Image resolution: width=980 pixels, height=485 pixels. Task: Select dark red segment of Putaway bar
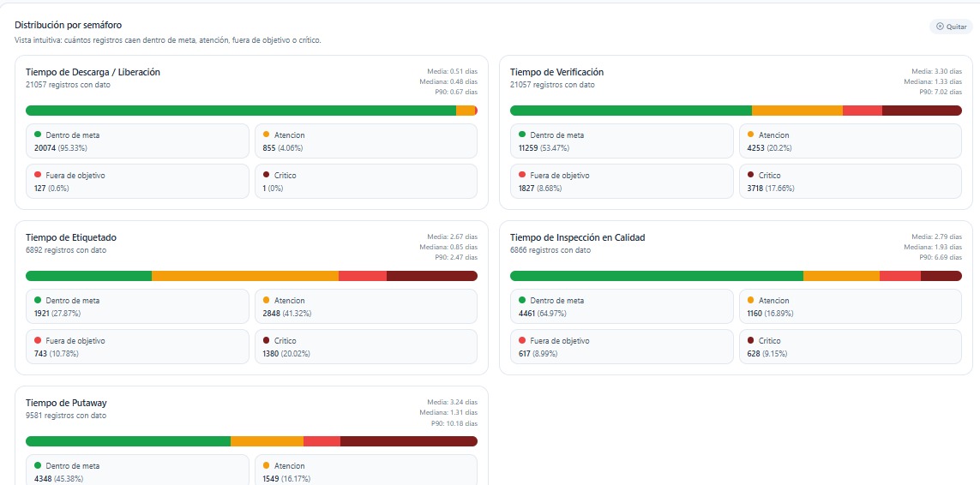409,441
